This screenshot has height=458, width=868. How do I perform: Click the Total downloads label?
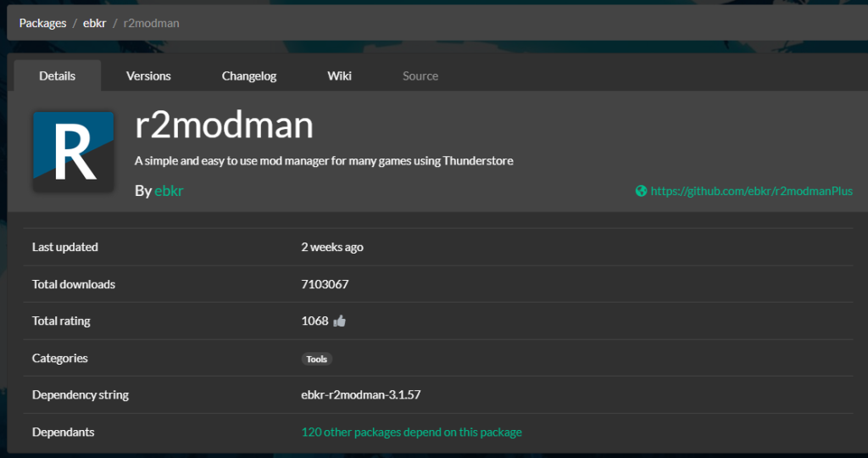74,284
